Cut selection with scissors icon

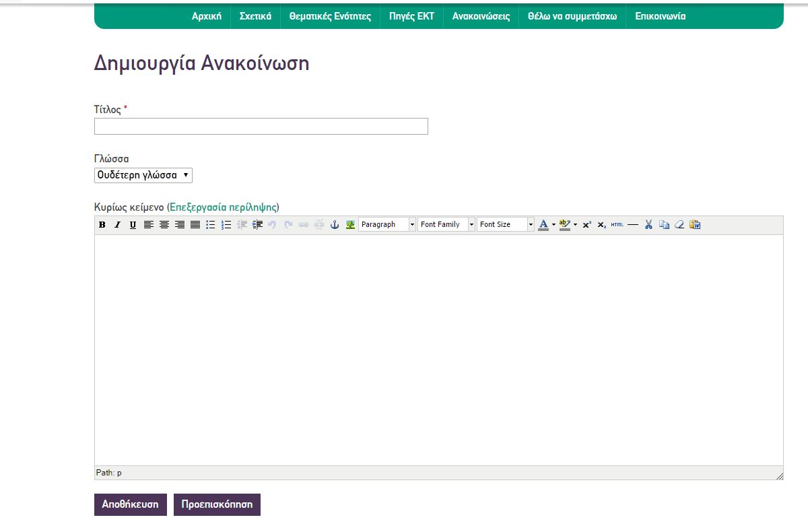(x=648, y=225)
